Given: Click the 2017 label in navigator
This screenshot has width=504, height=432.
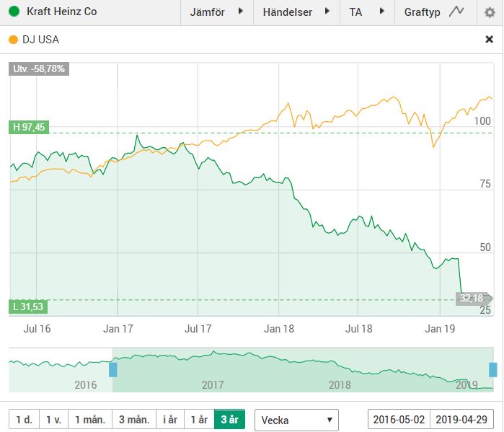Looking at the screenshot, I should pos(213,384).
